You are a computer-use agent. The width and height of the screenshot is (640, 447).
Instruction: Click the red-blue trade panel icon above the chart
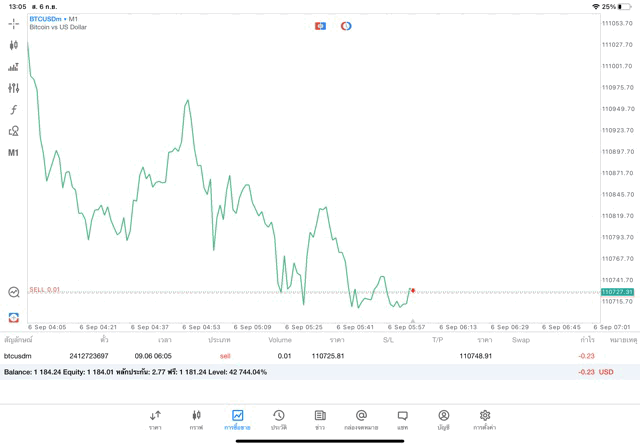pos(320,25)
